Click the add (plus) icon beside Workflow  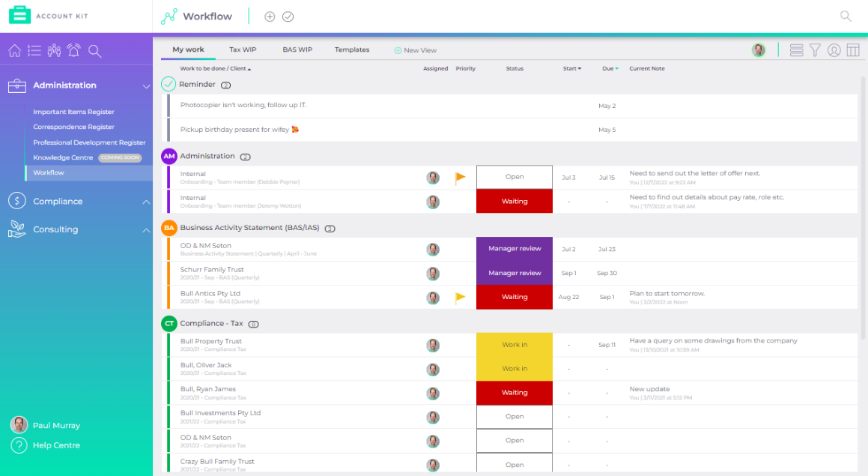[270, 16]
